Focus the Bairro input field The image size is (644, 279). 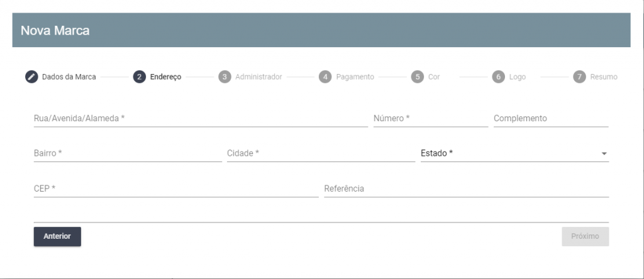click(x=128, y=153)
